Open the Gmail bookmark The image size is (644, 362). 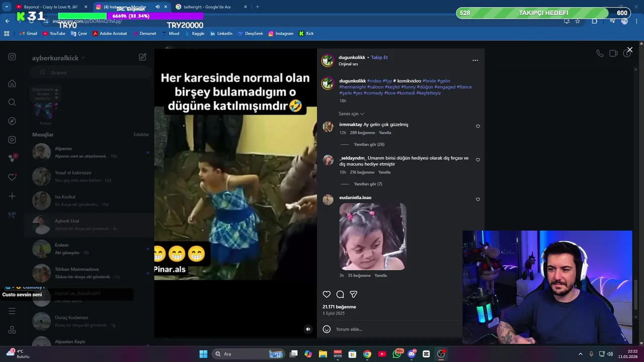click(x=28, y=34)
